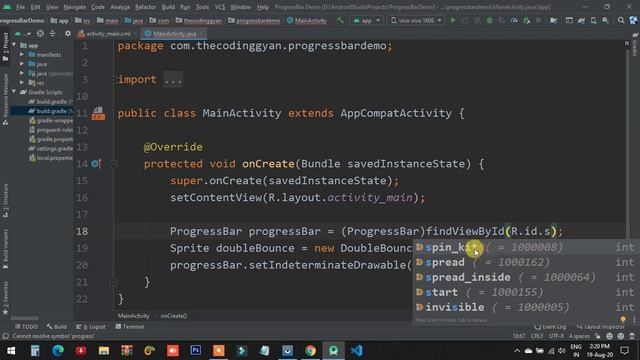Viewport: 640px width, 360px height.
Task: Open the Windows Start menu
Action: (x=11, y=351)
